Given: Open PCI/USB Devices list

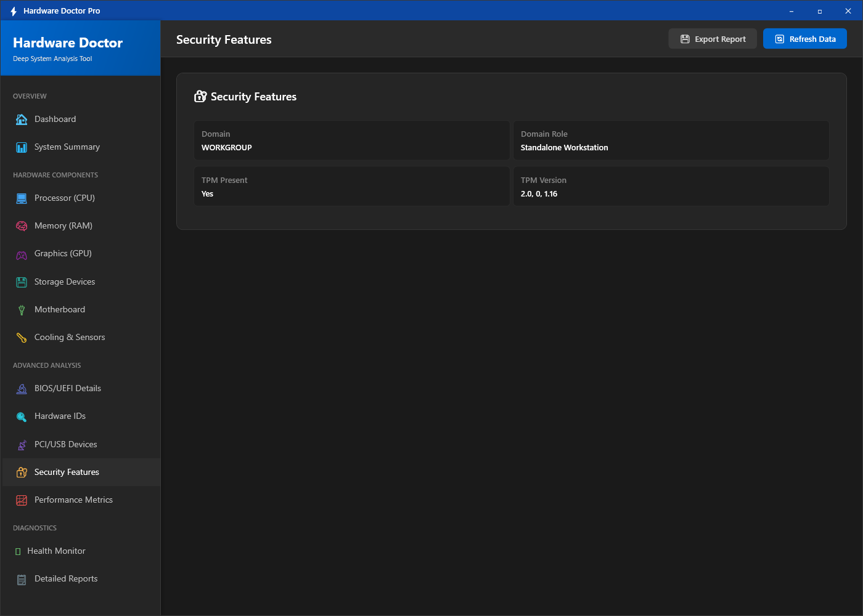Looking at the screenshot, I should pyautogui.click(x=81, y=445).
